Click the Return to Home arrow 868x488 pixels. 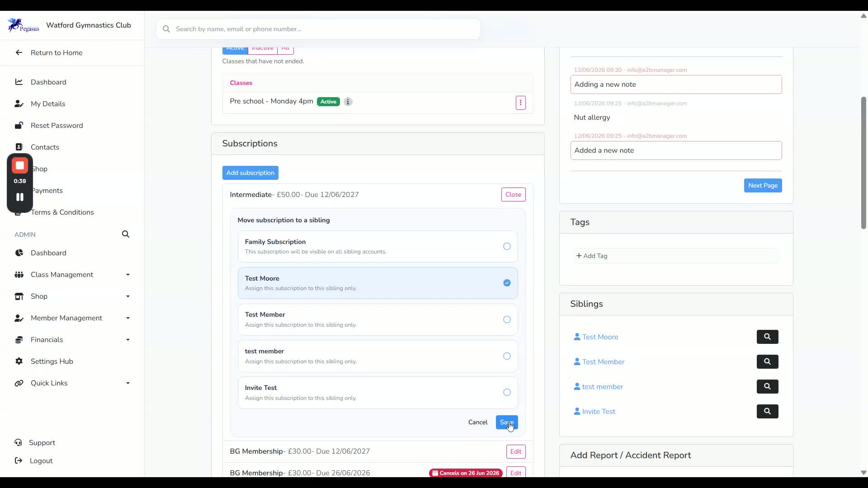point(19,52)
